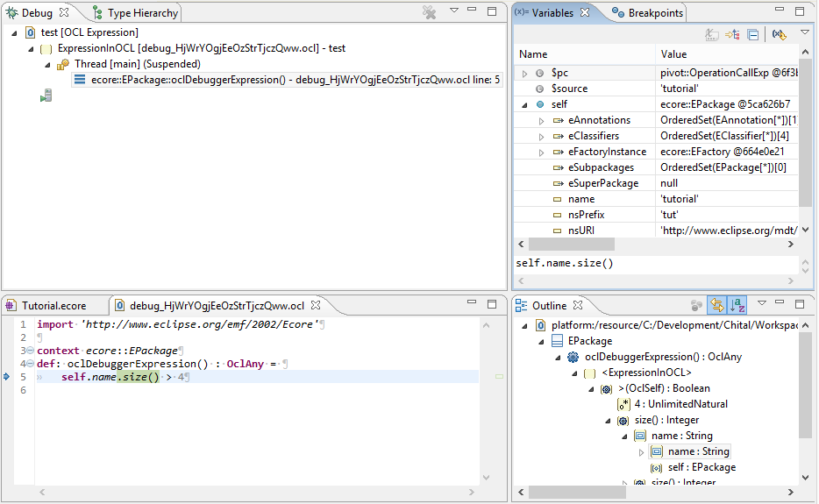Collapse the platform:/resource root in Outline
The width and height of the screenshot is (819, 504).
coord(524,326)
